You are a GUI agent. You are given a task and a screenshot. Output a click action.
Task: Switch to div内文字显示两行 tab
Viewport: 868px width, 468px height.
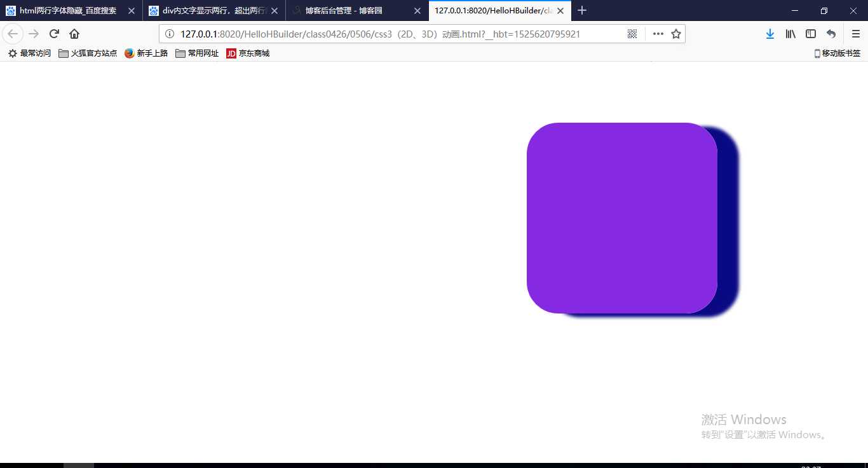[214, 11]
